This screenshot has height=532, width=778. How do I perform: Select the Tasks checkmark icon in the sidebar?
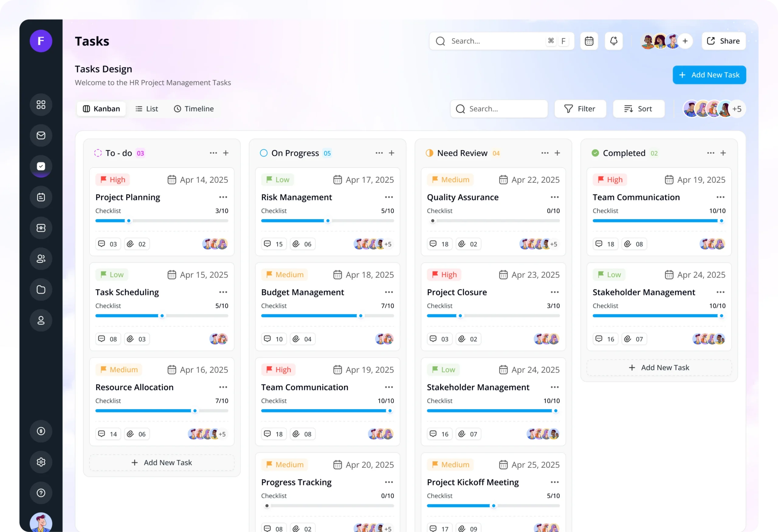click(x=41, y=166)
